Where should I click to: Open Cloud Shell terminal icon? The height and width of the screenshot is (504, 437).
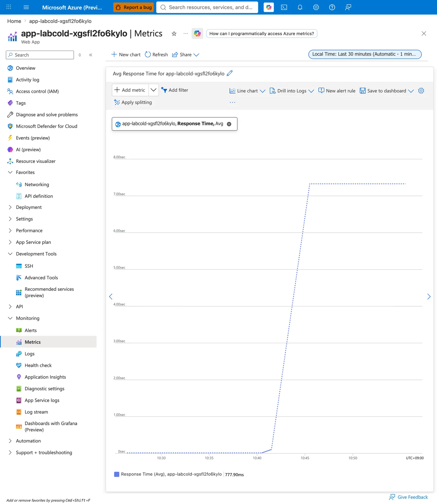284,7
